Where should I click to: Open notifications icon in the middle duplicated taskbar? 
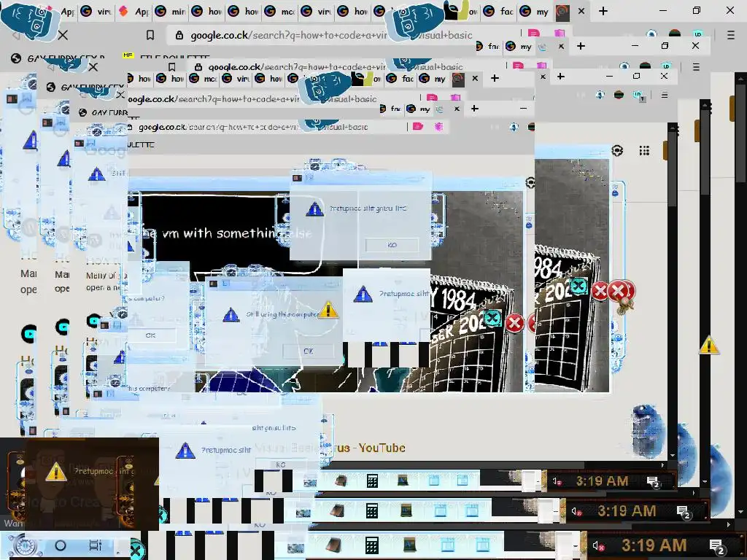point(683,512)
